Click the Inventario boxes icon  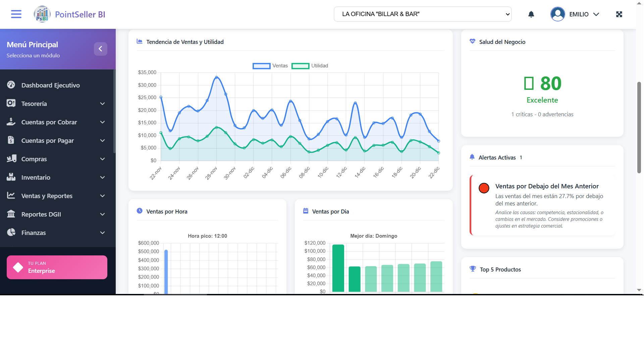[11, 177]
